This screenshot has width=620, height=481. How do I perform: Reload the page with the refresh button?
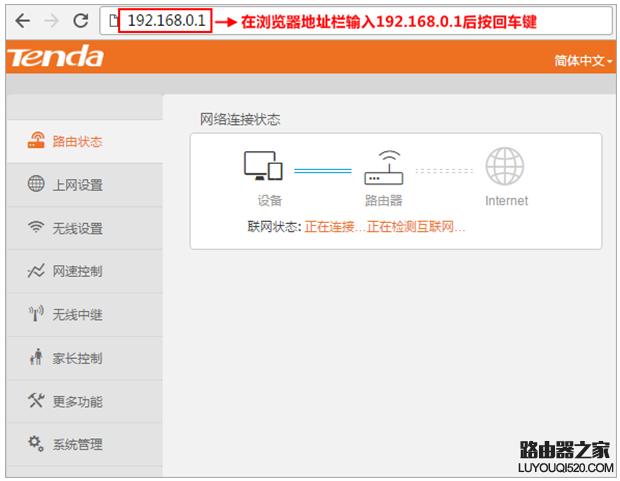[x=81, y=20]
